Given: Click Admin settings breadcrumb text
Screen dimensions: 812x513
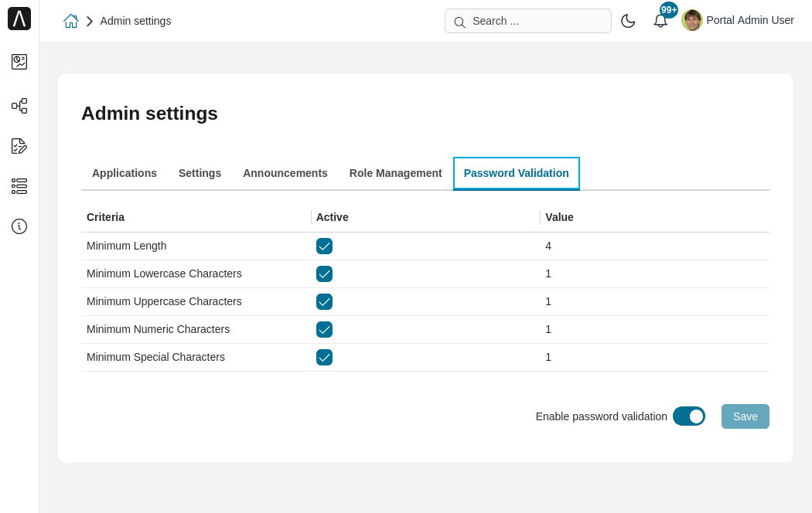Looking at the screenshot, I should 135,21.
